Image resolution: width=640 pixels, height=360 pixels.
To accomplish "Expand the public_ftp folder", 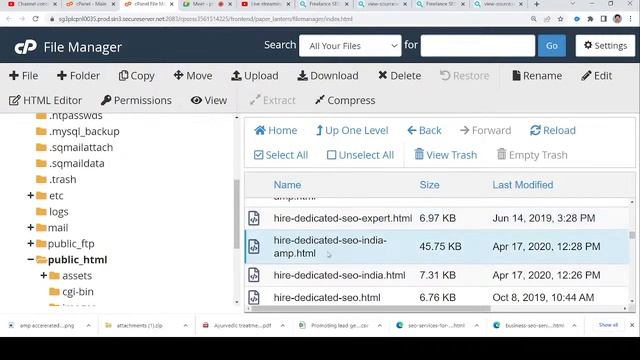I will point(30,244).
